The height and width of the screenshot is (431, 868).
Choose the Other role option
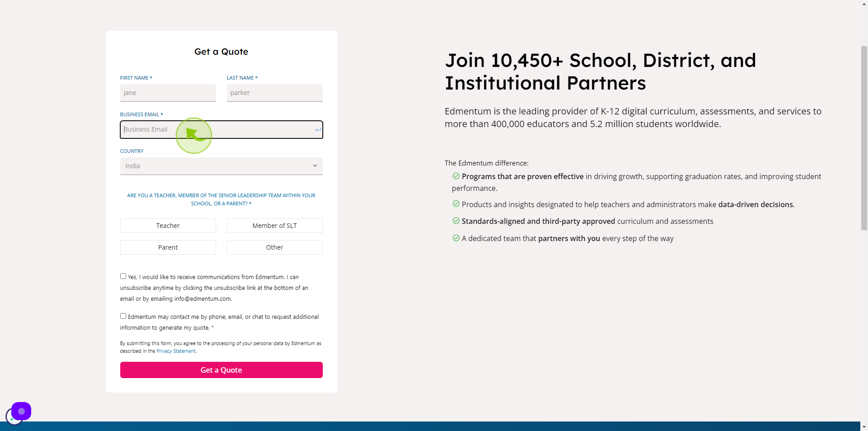coord(275,247)
